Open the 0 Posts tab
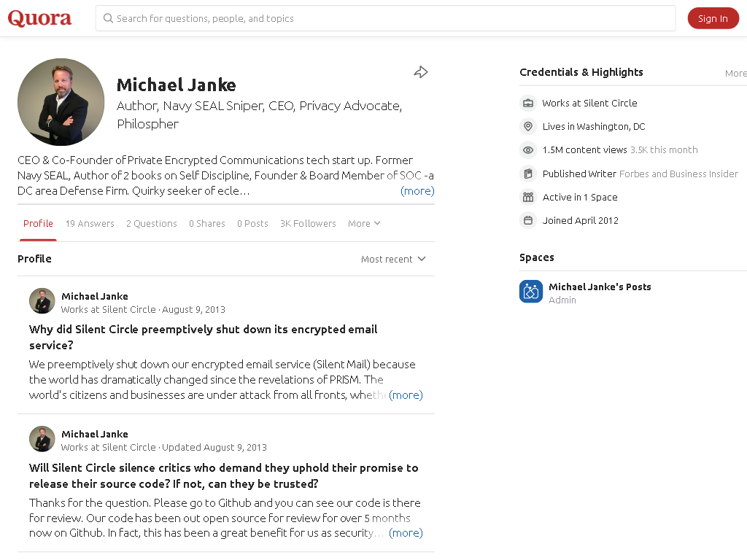 click(252, 223)
